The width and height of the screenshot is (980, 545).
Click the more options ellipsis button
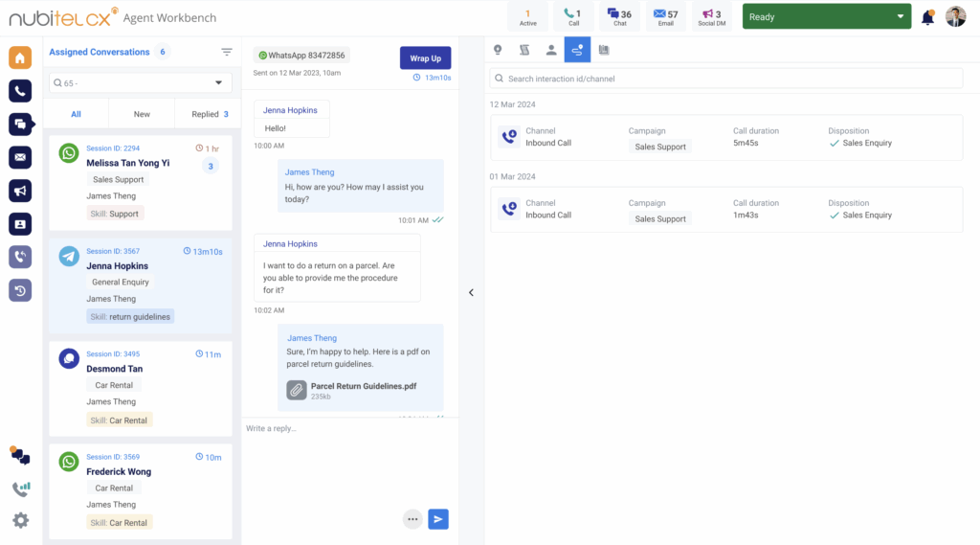click(x=412, y=519)
